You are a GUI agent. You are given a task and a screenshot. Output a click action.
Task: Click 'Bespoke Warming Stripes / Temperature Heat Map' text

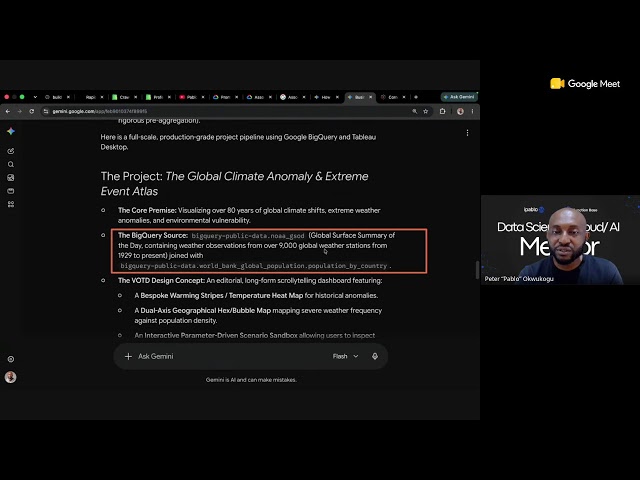tap(222, 296)
